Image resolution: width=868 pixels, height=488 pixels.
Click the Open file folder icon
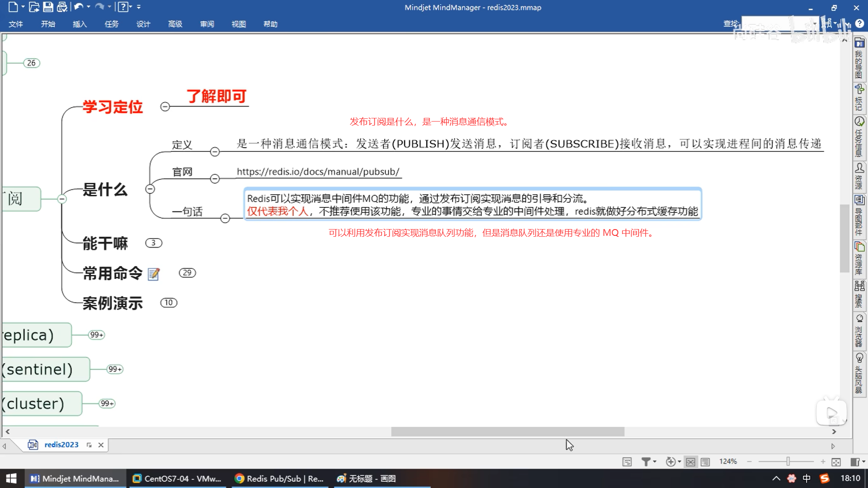tap(34, 7)
